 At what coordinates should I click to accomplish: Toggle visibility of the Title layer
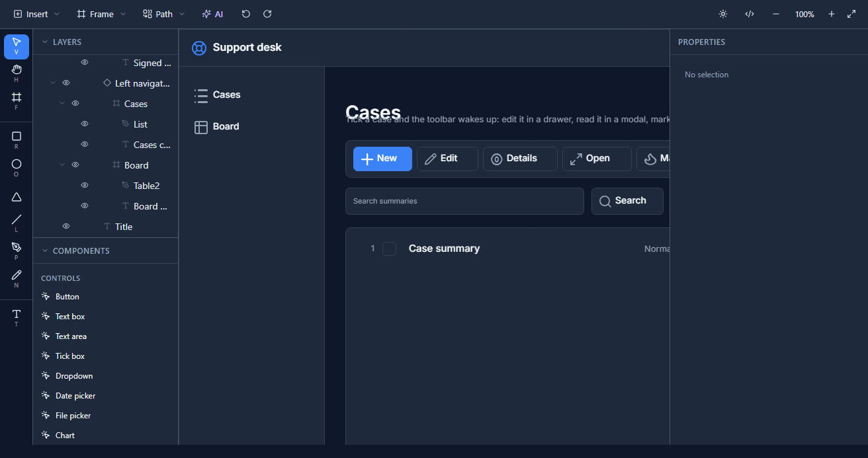click(66, 226)
